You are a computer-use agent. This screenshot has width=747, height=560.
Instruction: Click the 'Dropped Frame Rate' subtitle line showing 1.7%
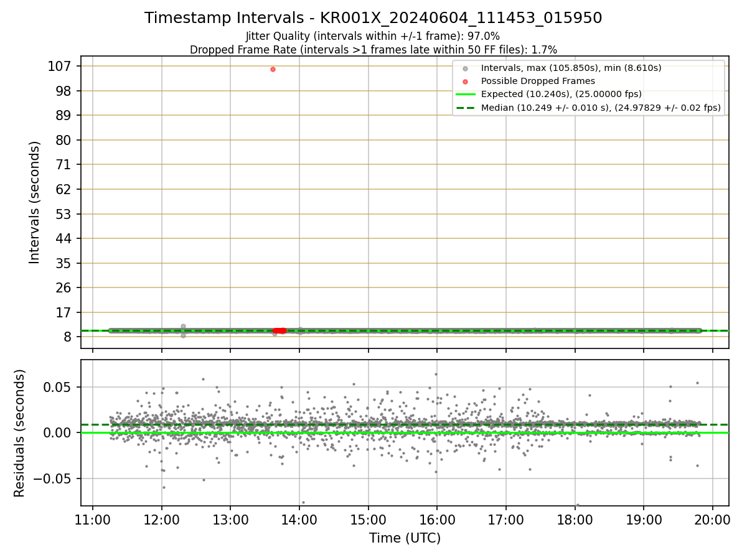click(373, 49)
